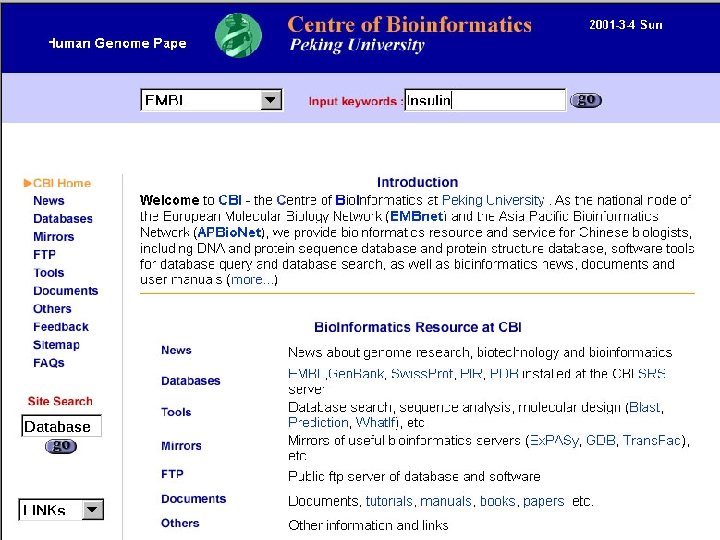
Task: Open the Blast tool link
Action: coord(645,407)
